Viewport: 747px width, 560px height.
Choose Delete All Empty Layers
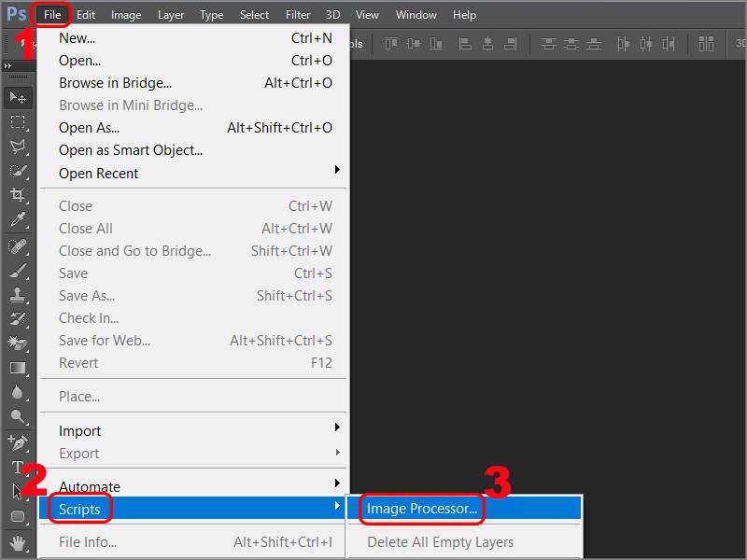point(464,542)
